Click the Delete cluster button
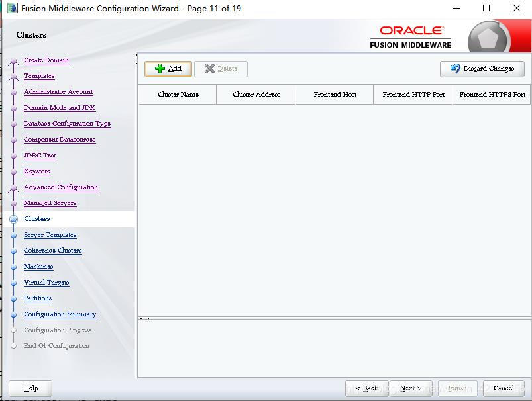This screenshot has height=401, width=532. (221, 69)
